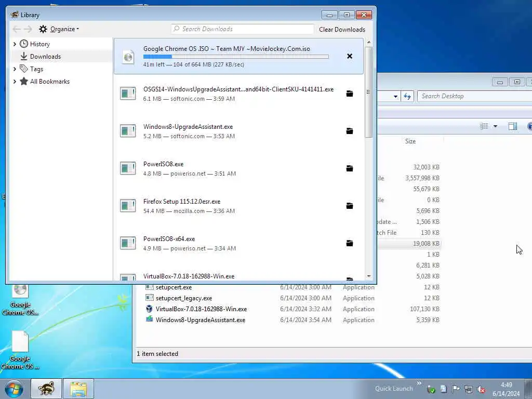Click the Size column header in Explorer
Image resolution: width=532 pixels, height=399 pixels.
click(410, 141)
